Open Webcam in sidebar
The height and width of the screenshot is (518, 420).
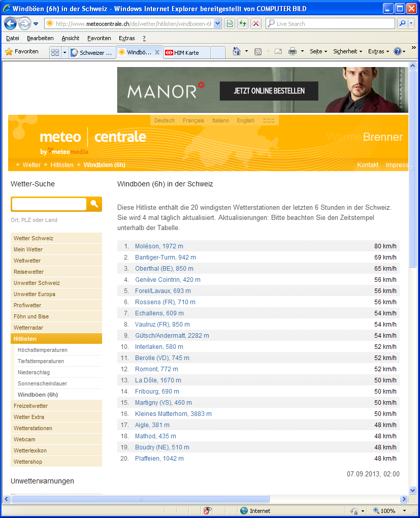coord(56,439)
